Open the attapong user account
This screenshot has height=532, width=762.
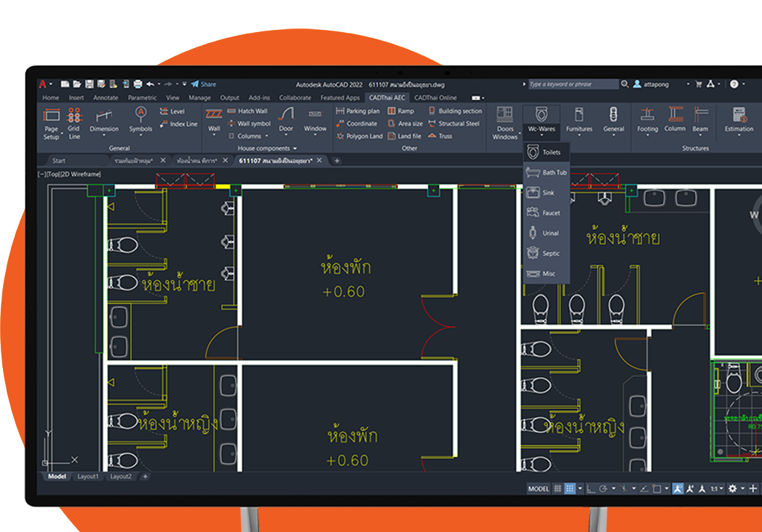[651, 84]
